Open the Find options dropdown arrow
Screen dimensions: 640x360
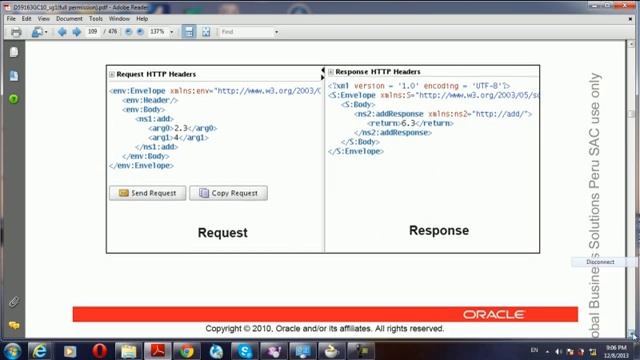[276, 32]
